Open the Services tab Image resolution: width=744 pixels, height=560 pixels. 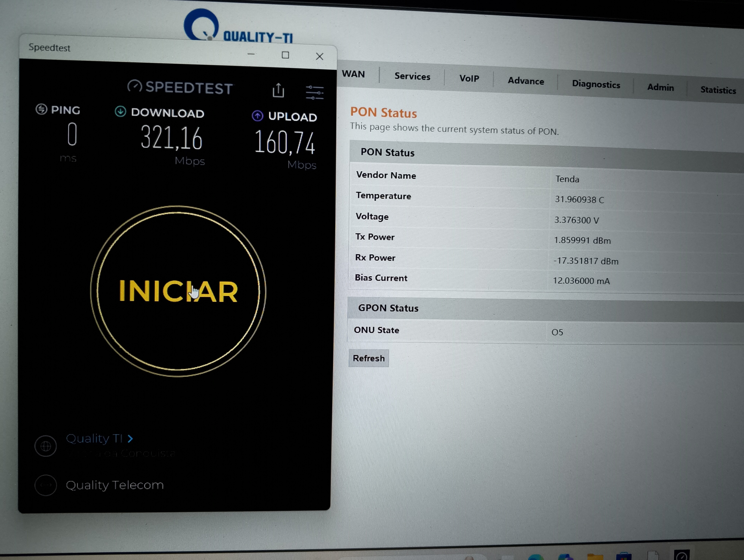click(x=412, y=77)
